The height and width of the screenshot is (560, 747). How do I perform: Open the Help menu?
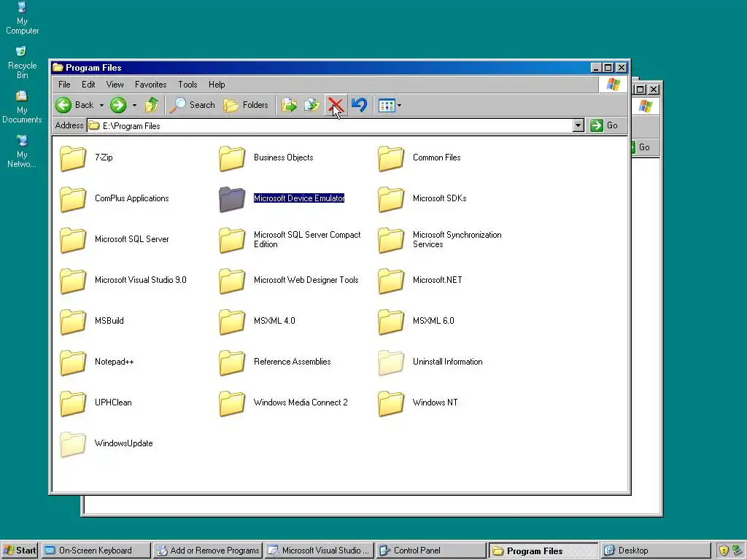(217, 85)
